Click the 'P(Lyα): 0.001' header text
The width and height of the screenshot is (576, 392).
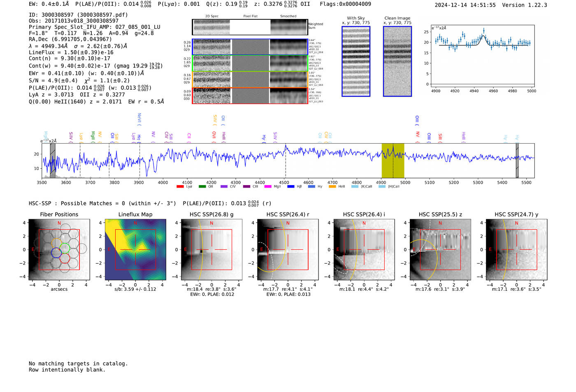point(179,4)
